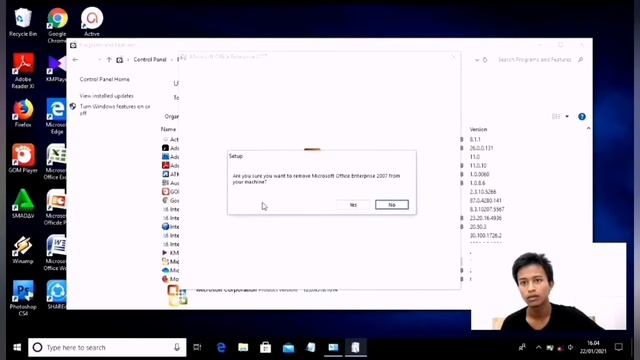Image resolution: width=640 pixels, height=360 pixels.
Task: Launch Google Chrome from desktop
Action: pos(57,25)
